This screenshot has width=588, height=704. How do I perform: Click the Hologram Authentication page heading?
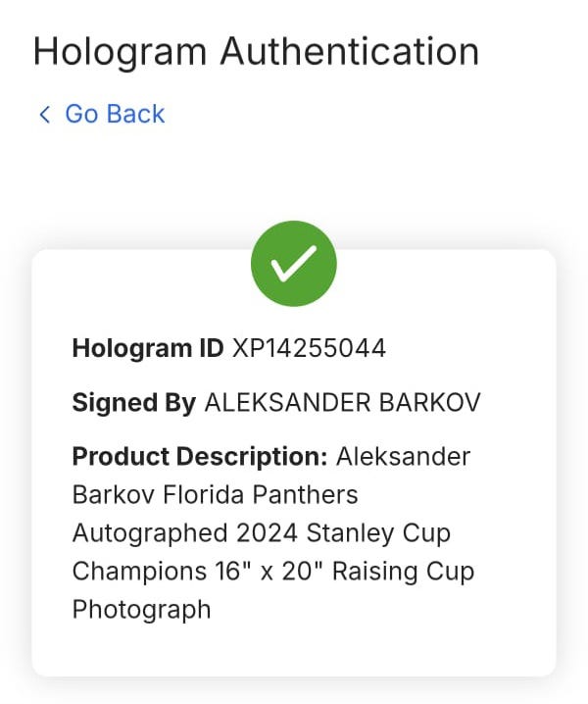(256, 51)
